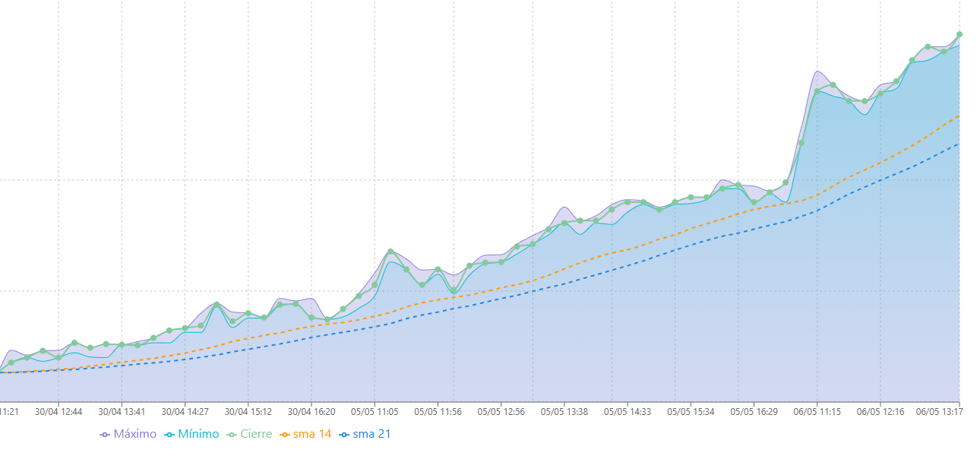Toggle the sma 21 legend entry
This screenshot has width=980, height=475.
(x=365, y=434)
